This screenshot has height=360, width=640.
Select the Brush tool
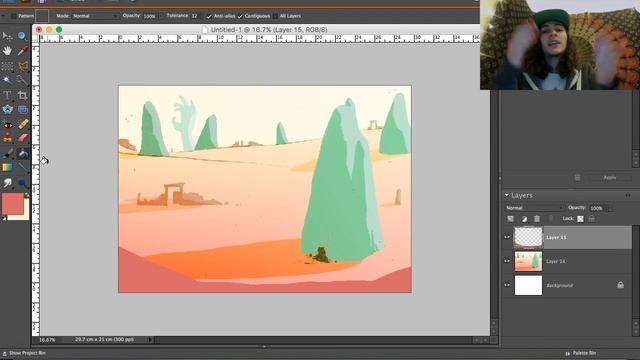(x=7, y=153)
